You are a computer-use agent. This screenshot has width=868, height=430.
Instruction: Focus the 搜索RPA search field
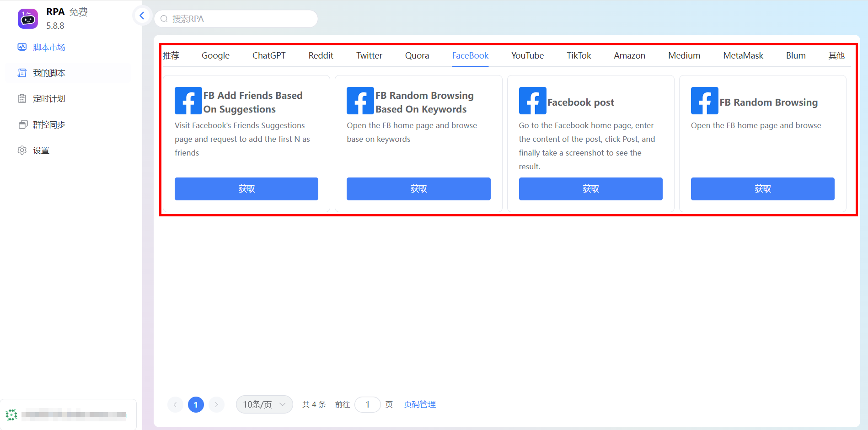point(236,19)
